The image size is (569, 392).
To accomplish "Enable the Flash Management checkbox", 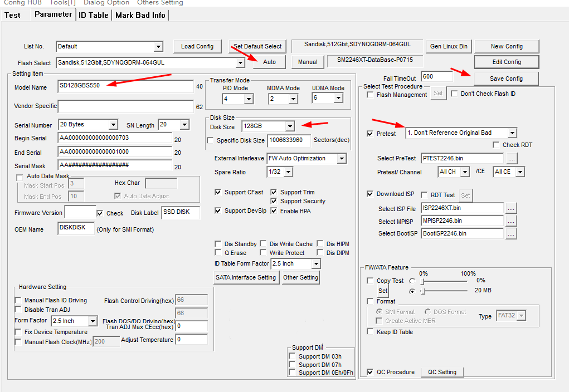I will (x=370, y=95).
